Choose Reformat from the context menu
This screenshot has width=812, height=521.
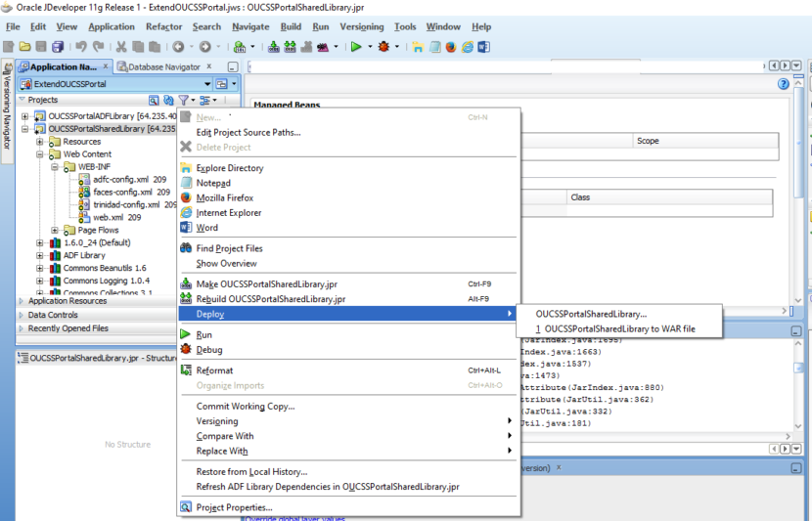214,370
